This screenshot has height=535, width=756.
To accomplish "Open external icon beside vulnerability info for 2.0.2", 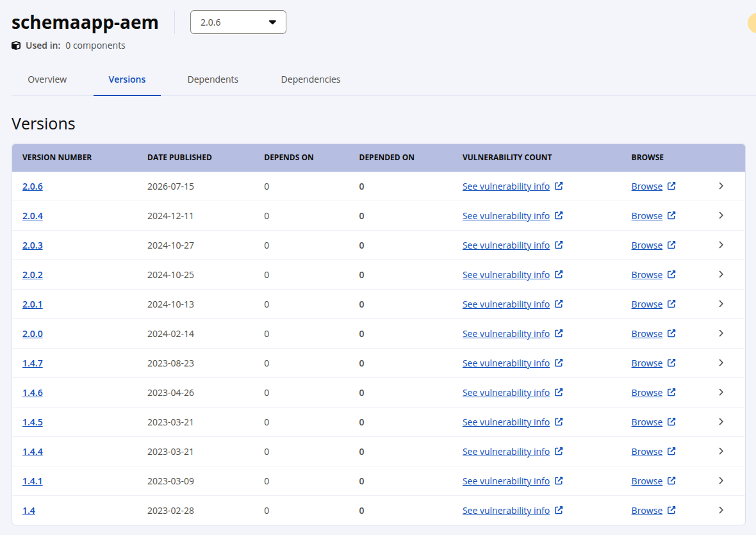I will (559, 274).
